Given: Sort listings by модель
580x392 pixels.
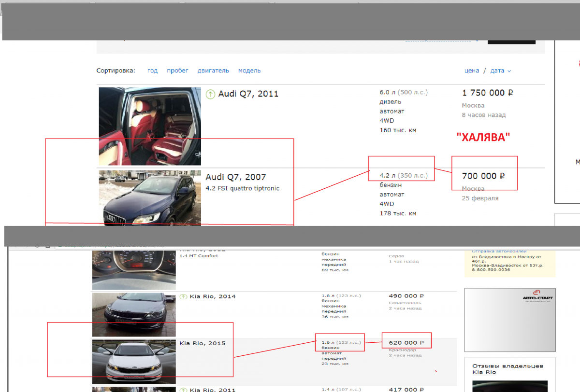Looking at the screenshot, I should pyautogui.click(x=249, y=70).
